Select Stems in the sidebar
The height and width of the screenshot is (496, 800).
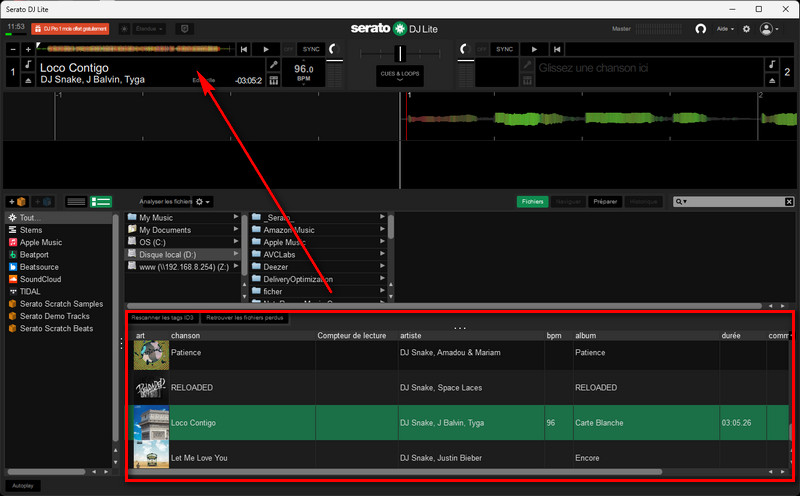(x=59, y=230)
